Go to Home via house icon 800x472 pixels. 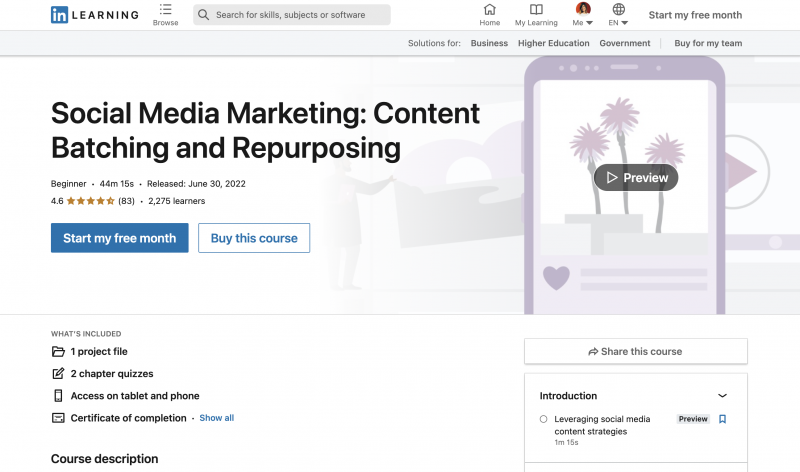[489, 9]
